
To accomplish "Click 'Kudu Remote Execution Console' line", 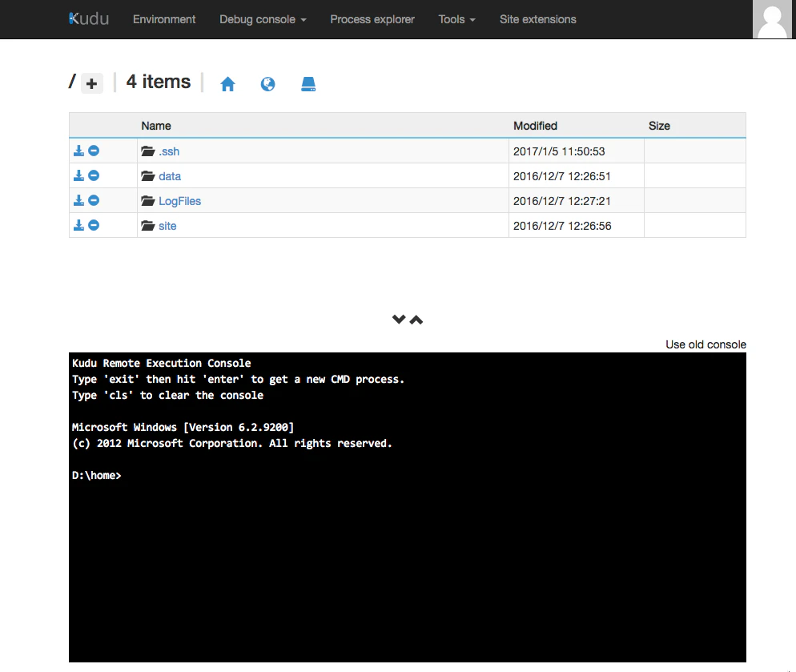I will (x=162, y=363).
